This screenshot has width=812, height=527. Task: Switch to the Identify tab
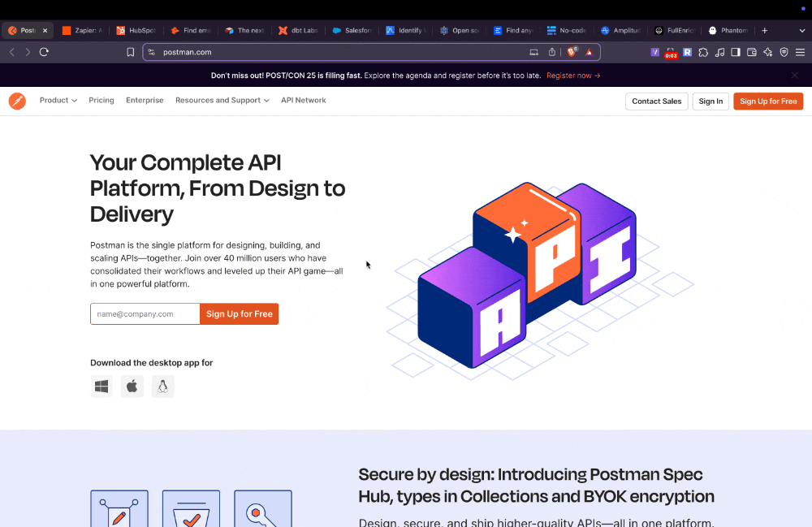click(x=406, y=31)
